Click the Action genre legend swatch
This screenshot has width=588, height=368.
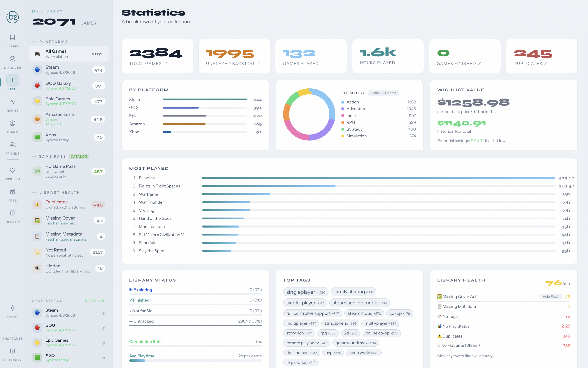(x=343, y=102)
